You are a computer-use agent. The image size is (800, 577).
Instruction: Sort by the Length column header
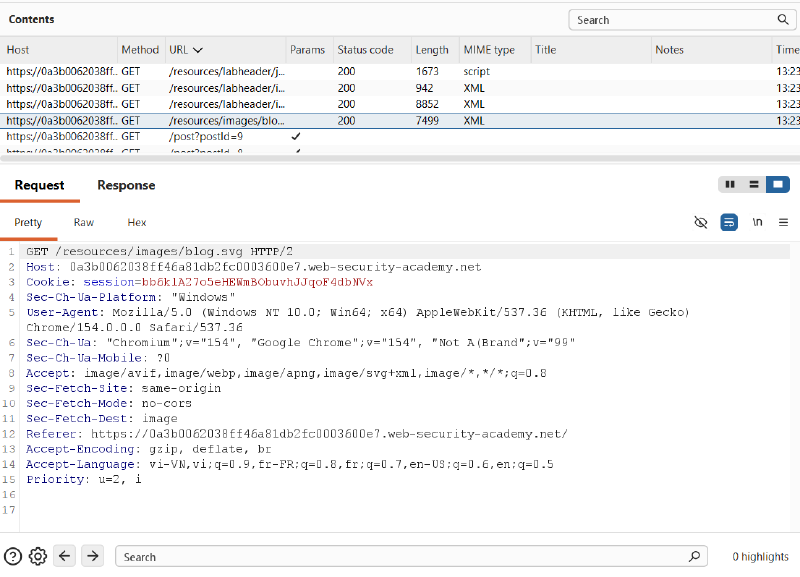pyautogui.click(x=432, y=50)
